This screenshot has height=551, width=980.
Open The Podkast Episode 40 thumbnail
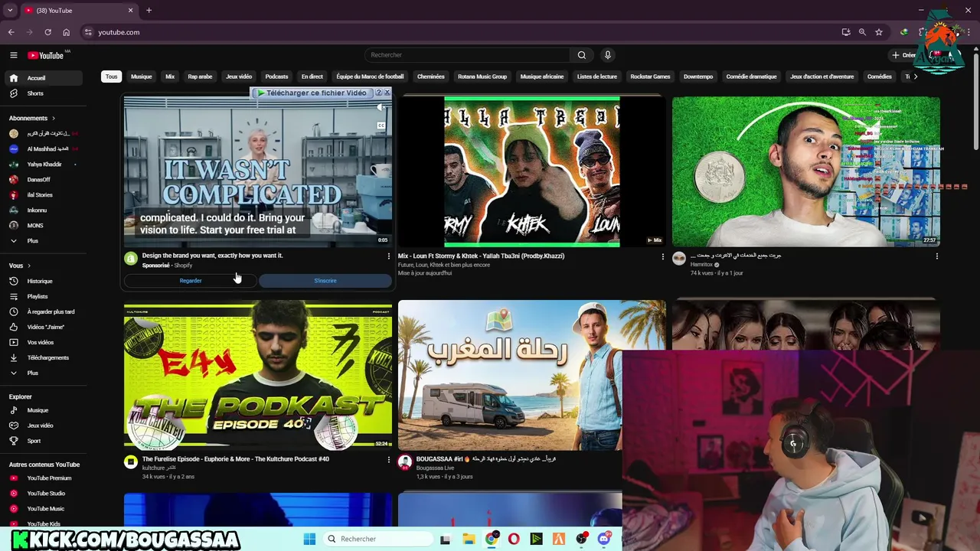point(258,375)
